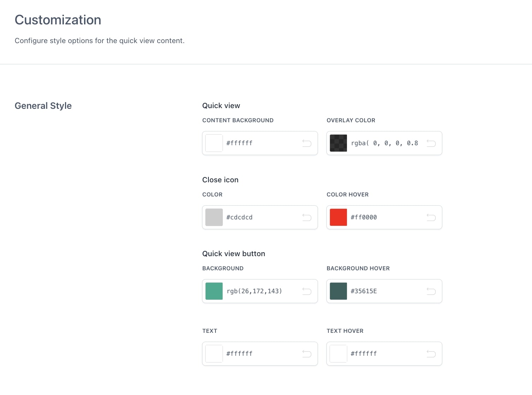Click the Quick view subsection heading

pos(221,106)
